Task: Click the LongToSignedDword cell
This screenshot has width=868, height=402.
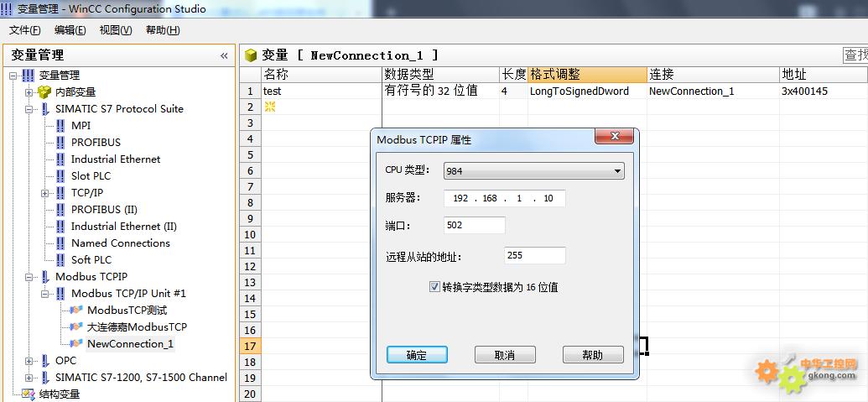Action: pos(587,91)
